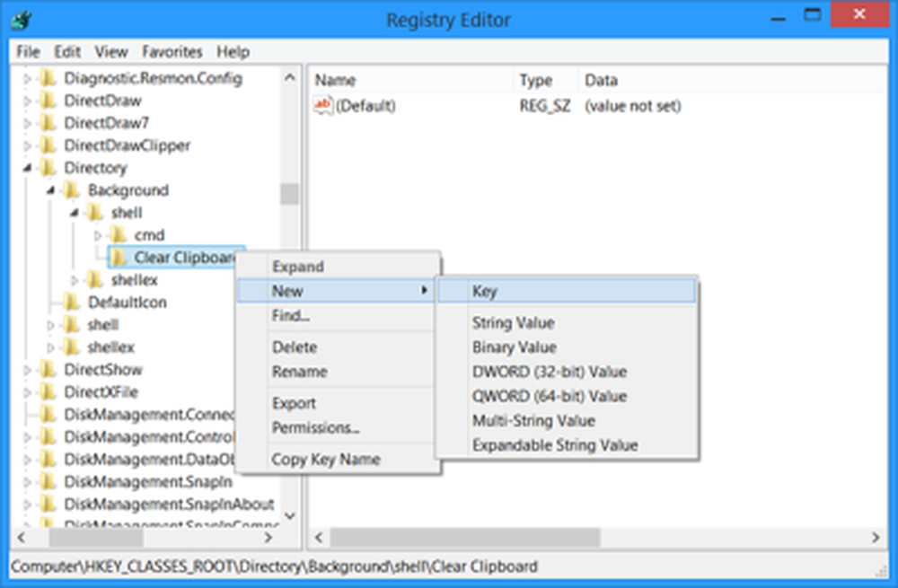Select DWORD (32-bit) Value option

coord(549,372)
